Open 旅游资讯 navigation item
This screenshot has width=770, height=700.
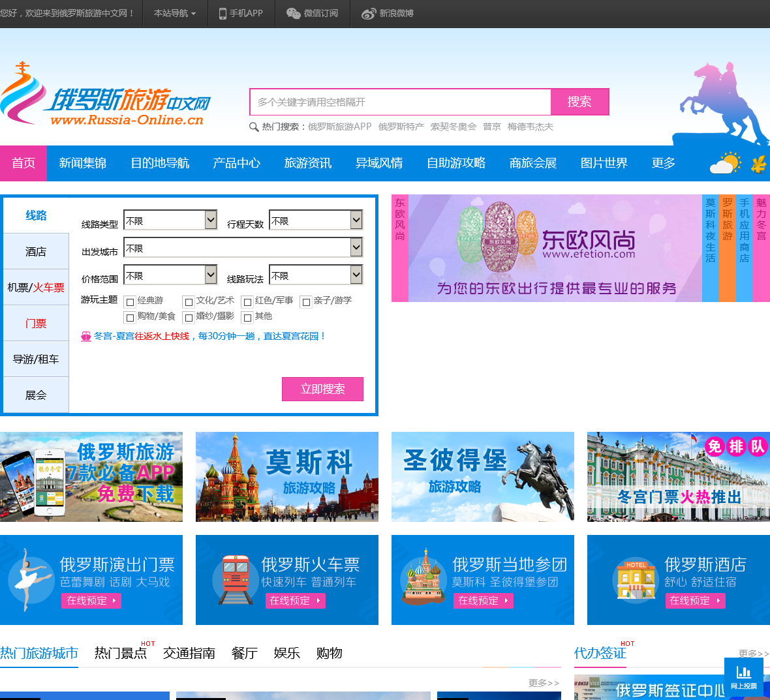(308, 164)
